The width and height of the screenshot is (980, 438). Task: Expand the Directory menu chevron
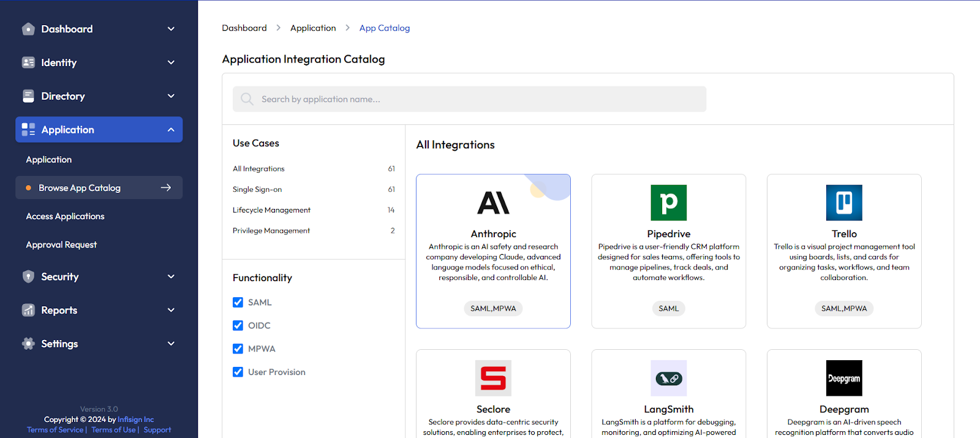pos(171,96)
